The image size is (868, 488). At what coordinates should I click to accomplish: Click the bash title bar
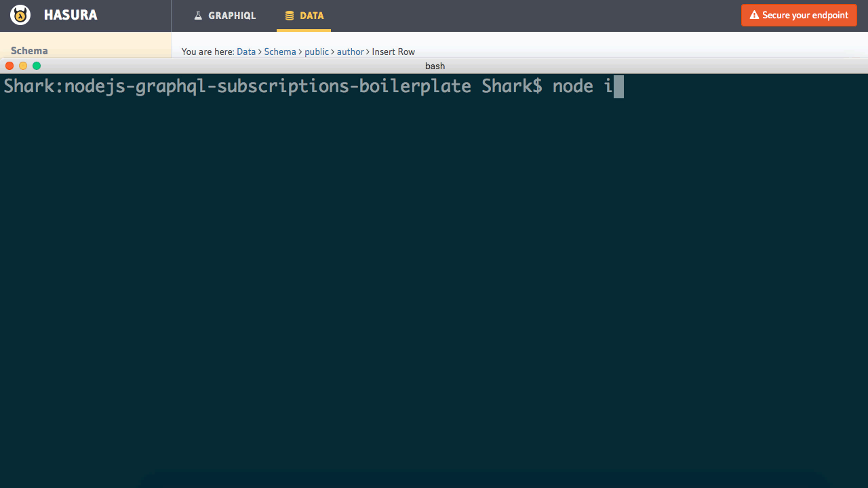pyautogui.click(x=434, y=66)
